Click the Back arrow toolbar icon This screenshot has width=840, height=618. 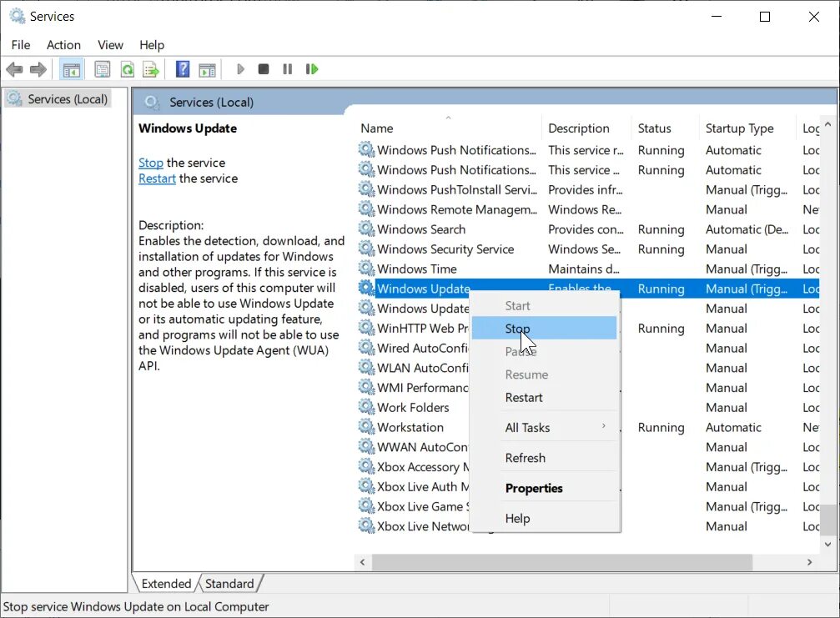pyautogui.click(x=14, y=69)
